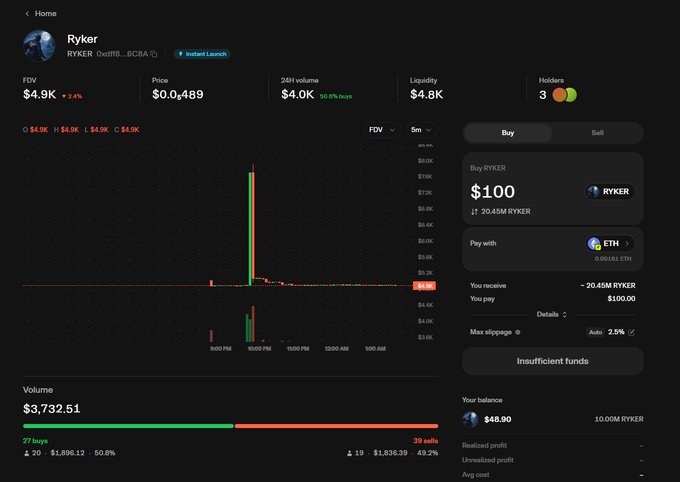Click the Instant Launch badge

202,54
